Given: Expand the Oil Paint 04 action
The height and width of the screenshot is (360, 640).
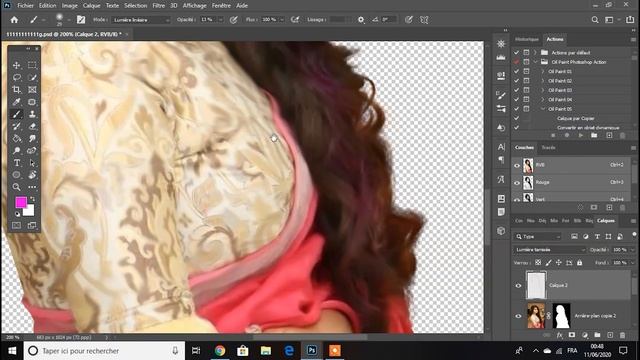Looking at the screenshot, I should point(542,100).
